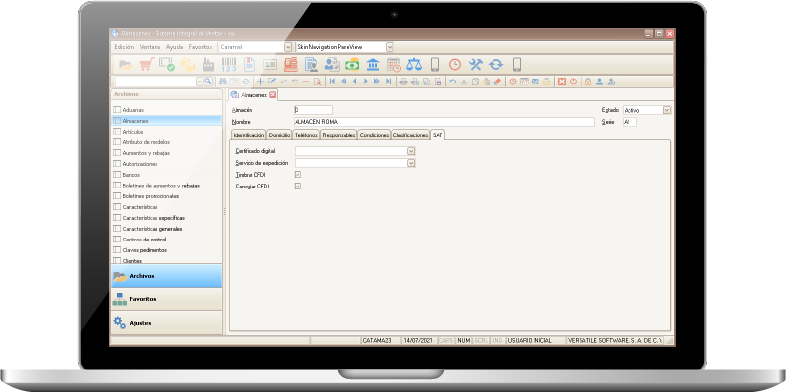Click the bank building icon
Image resolution: width=786 pixels, height=392 pixels.
click(373, 65)
